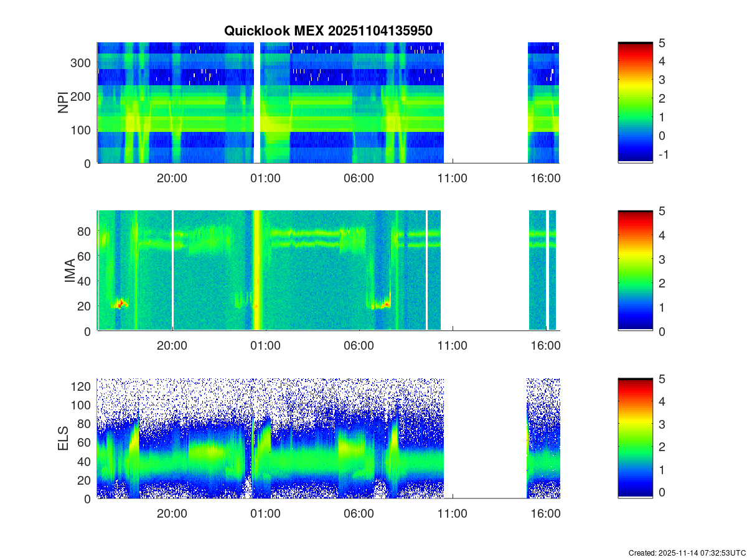Click the 120 tick on ELS y-axis
This screenshot has width=747, height=560.
(83, 386)
